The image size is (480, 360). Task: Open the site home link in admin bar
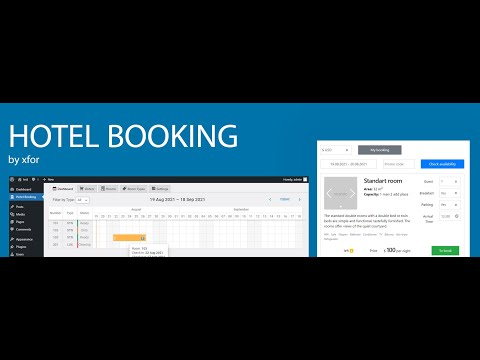point(23,179)
